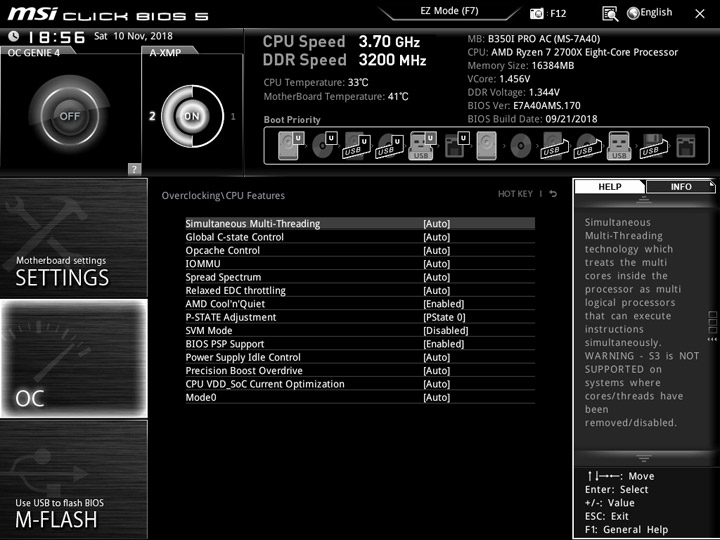
Task: Switch to EZ Mode (F7)
Action: [449, 11]
